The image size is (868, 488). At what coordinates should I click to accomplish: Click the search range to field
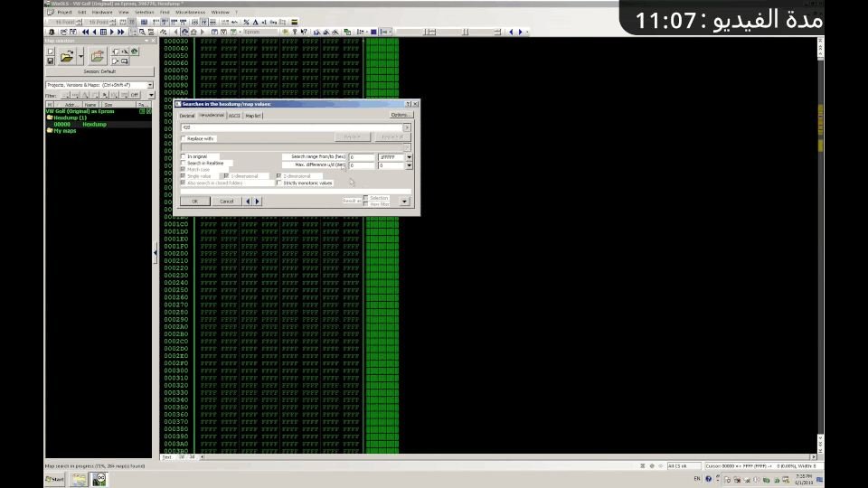392,157
